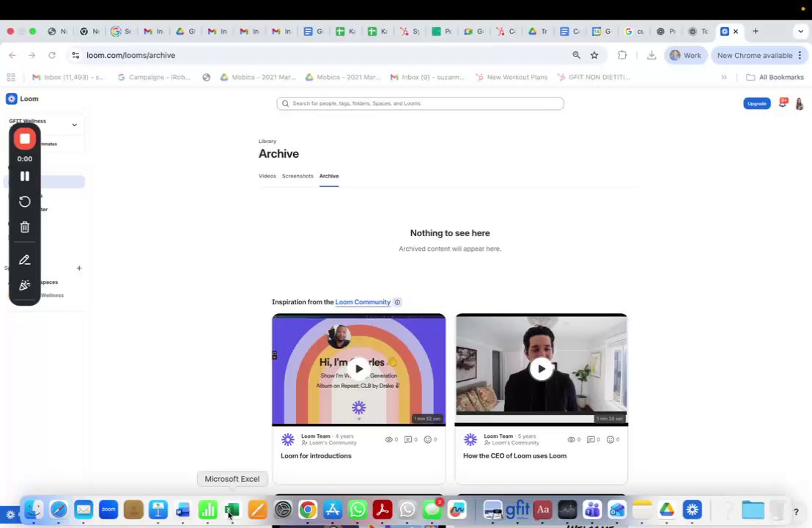Viewport: 812px width, 528px height.
Task: Open the Loom logo home link
Action: click(x=22, y=98)
